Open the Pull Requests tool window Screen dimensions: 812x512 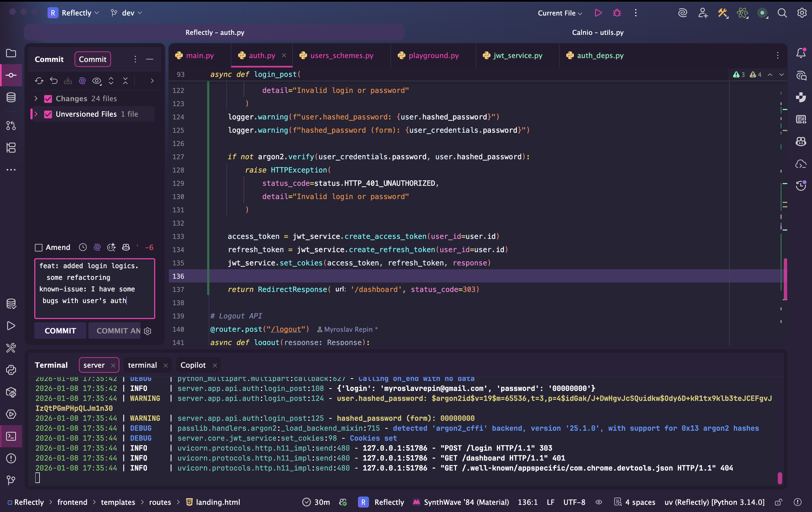(x=11, y=126)
